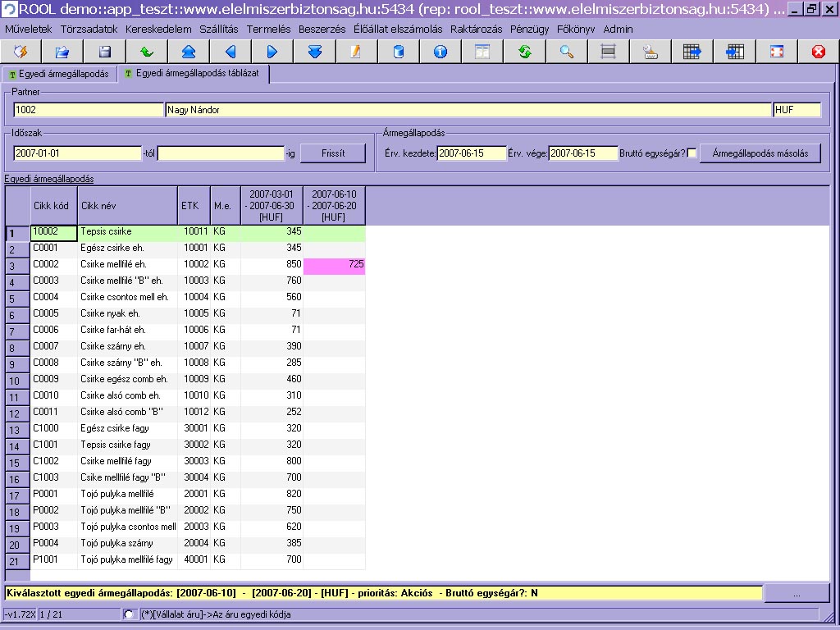Screen dimensions: 840x630
Task: Click the save (floppy disk) toolbar icon
Action: (104, 52)
